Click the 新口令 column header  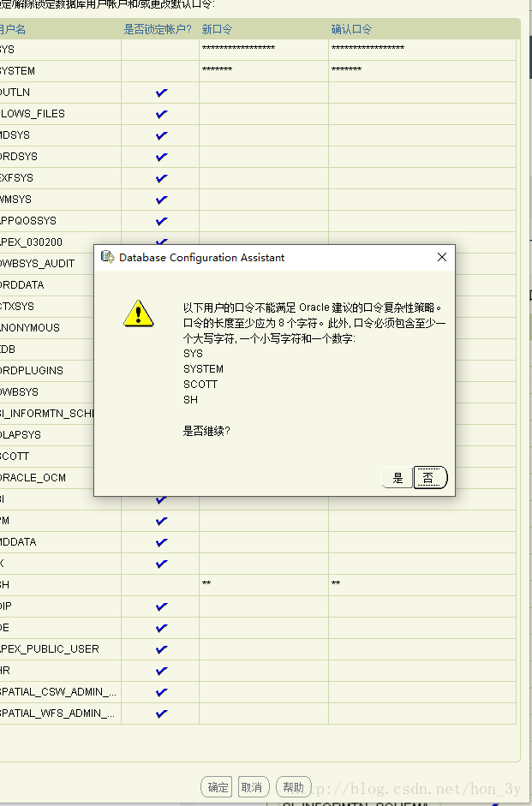(217, 29)
